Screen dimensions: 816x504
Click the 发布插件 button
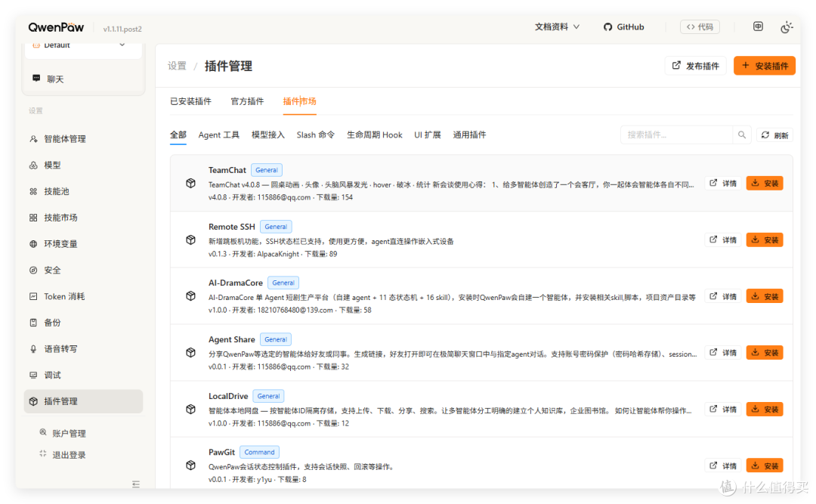click(695, 66)
